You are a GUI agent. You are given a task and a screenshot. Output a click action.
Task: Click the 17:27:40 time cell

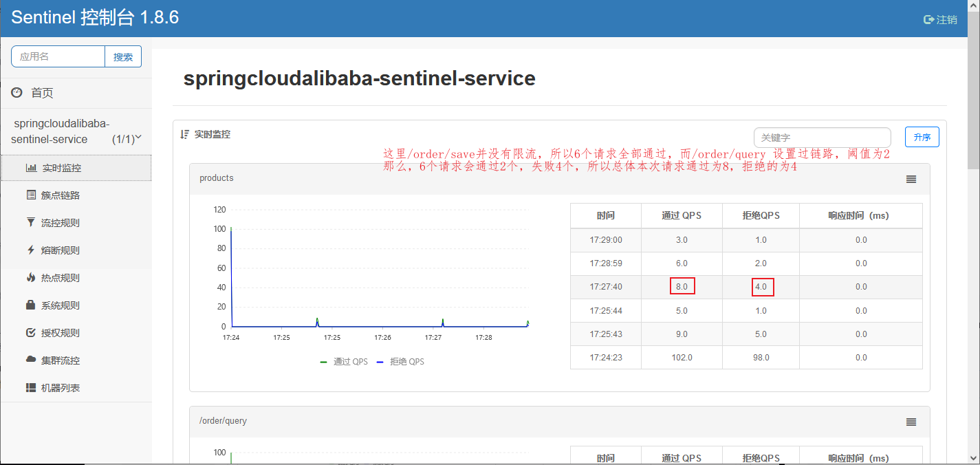[x=605, y=287]
